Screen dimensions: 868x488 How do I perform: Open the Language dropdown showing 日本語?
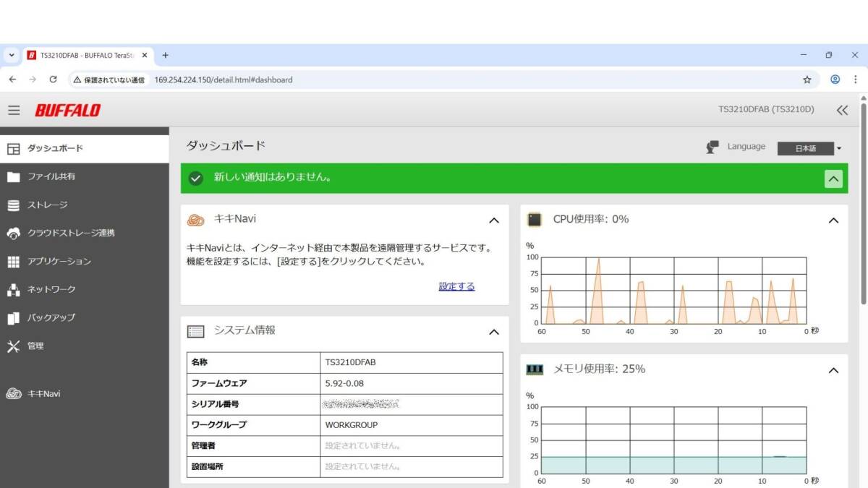click(809, 148)
